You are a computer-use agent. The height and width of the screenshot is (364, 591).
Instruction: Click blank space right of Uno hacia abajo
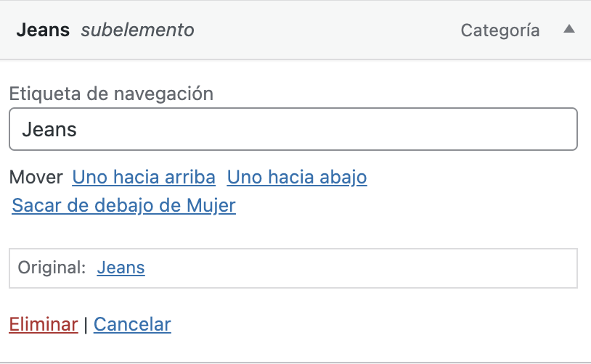click(472, 177)
